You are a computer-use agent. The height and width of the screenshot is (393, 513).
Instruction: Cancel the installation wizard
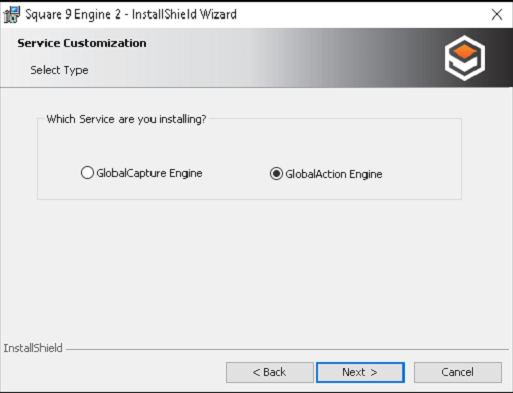(458, 372)
